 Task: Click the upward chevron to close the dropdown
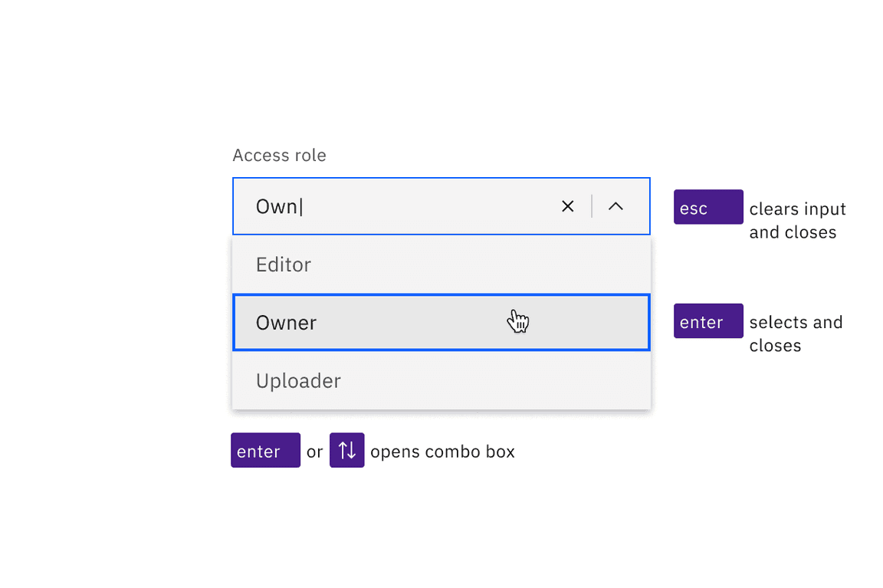tap(616, 206)
